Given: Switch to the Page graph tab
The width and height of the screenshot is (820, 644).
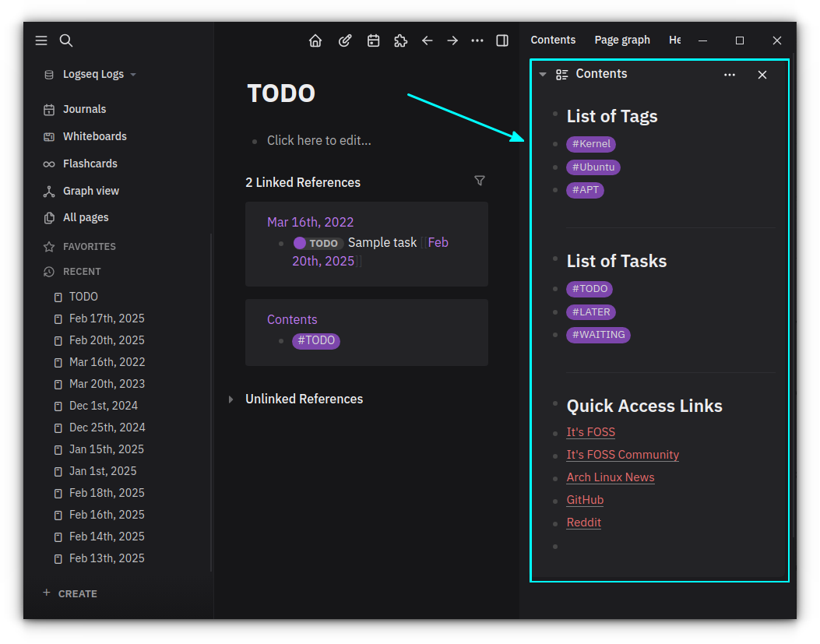Looking at the screenshot, I should coord(621,40).
